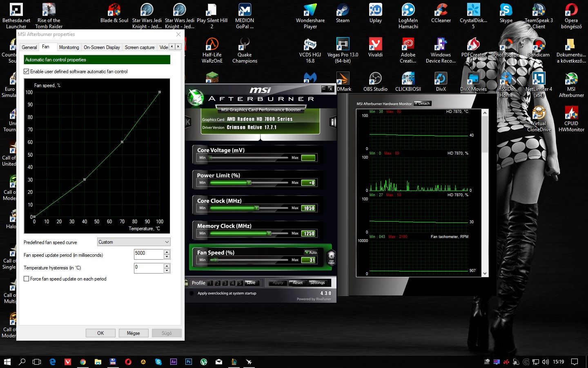
Task: Open CCleaner desktop shortcut
Action: 441,13
